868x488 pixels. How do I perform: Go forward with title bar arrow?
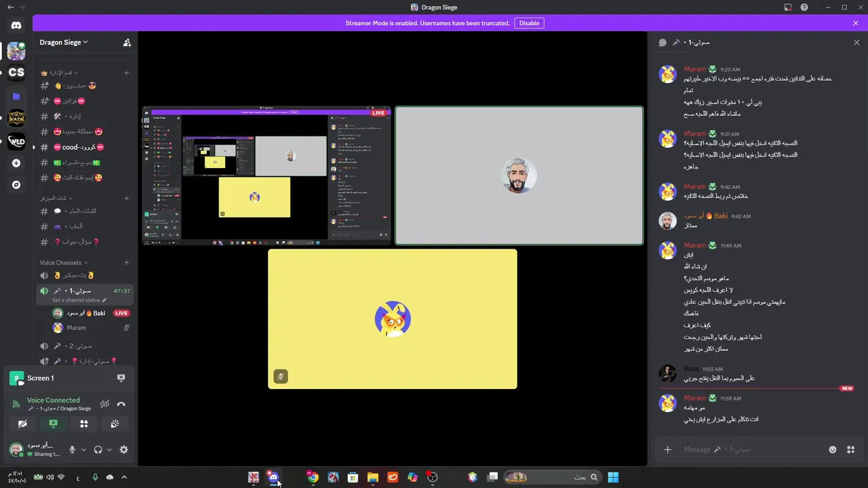pos(23,7)
